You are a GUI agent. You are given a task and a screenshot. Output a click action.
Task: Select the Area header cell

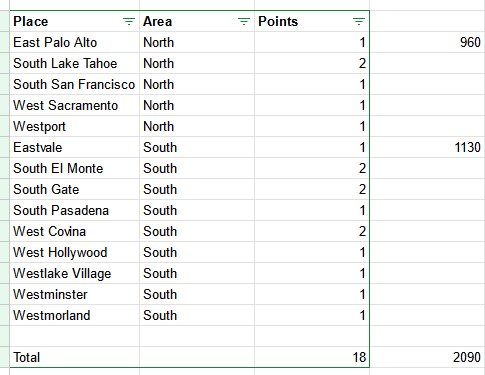coord(197,21)
